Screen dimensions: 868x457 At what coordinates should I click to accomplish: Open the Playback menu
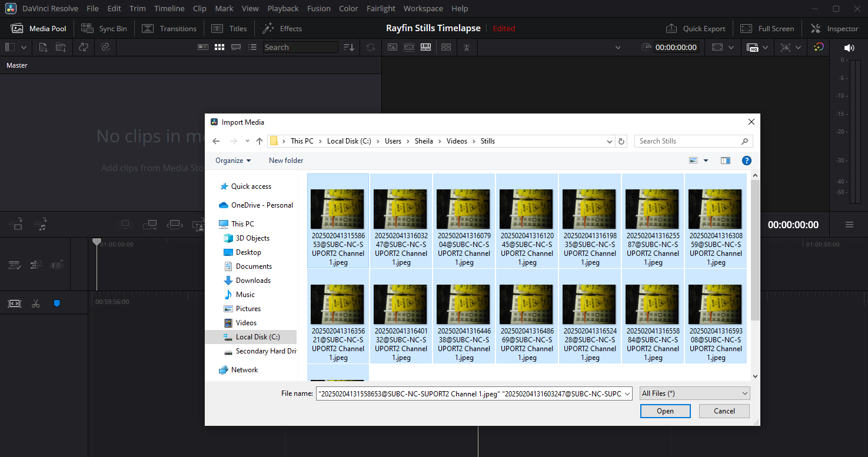282,8
